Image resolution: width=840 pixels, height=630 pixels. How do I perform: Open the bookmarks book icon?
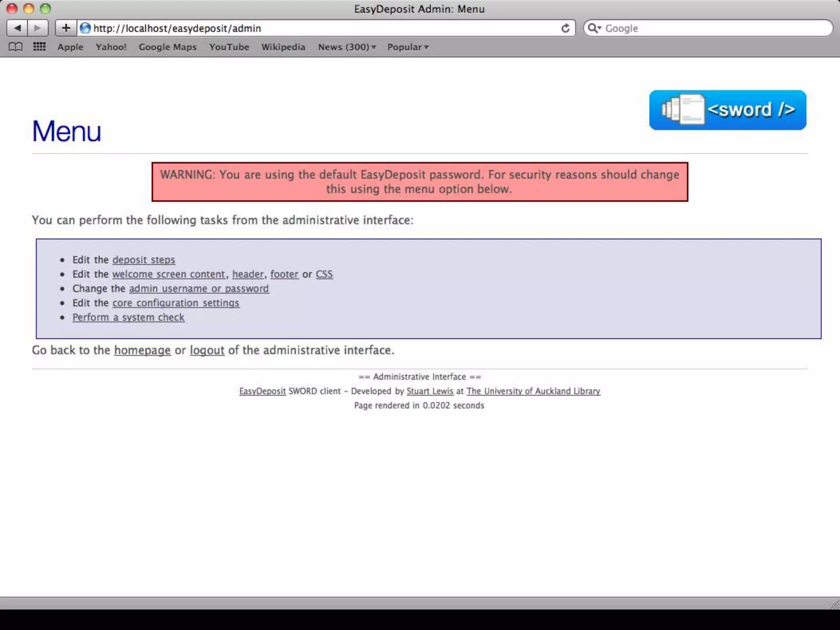click(16, 47)
